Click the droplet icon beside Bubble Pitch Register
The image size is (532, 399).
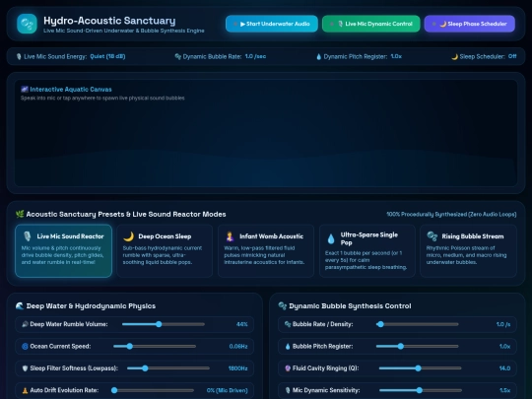pos(288,347)
